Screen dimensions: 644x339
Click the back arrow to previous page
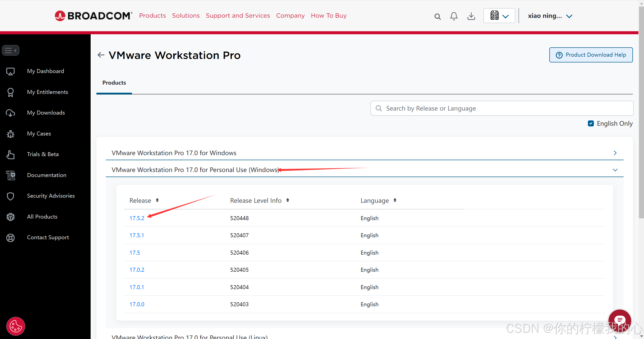pos(100,55)
